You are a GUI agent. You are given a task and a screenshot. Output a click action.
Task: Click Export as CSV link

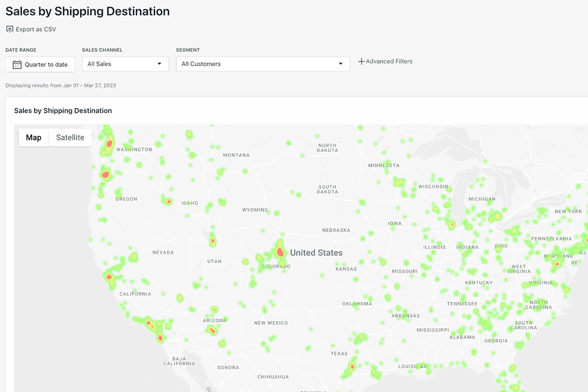coord(31,29)
